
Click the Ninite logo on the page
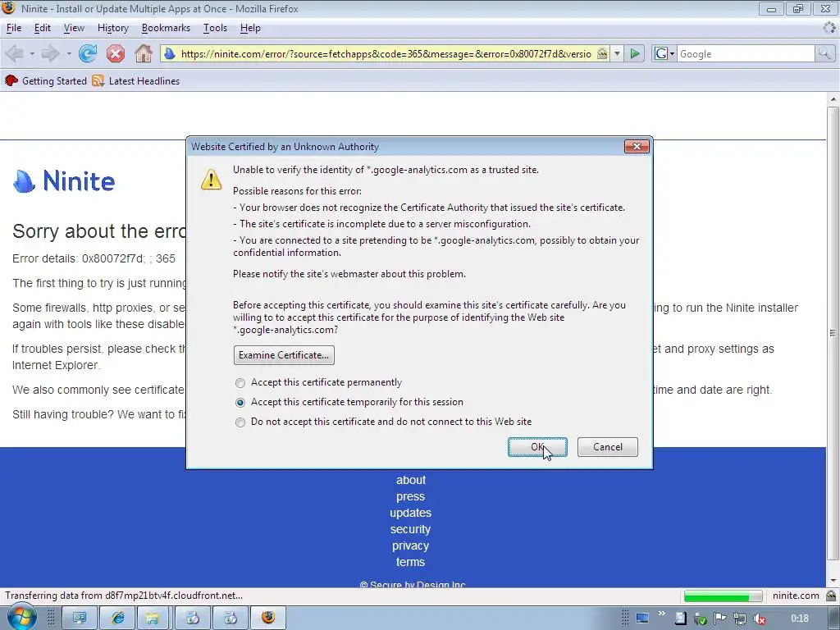[64, 181]
